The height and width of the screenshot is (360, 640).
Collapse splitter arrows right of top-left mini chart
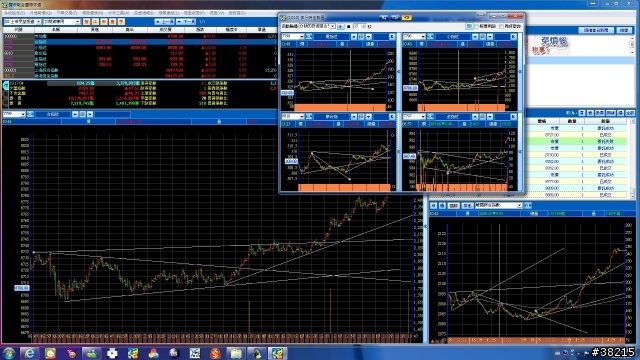click(398, 71)
